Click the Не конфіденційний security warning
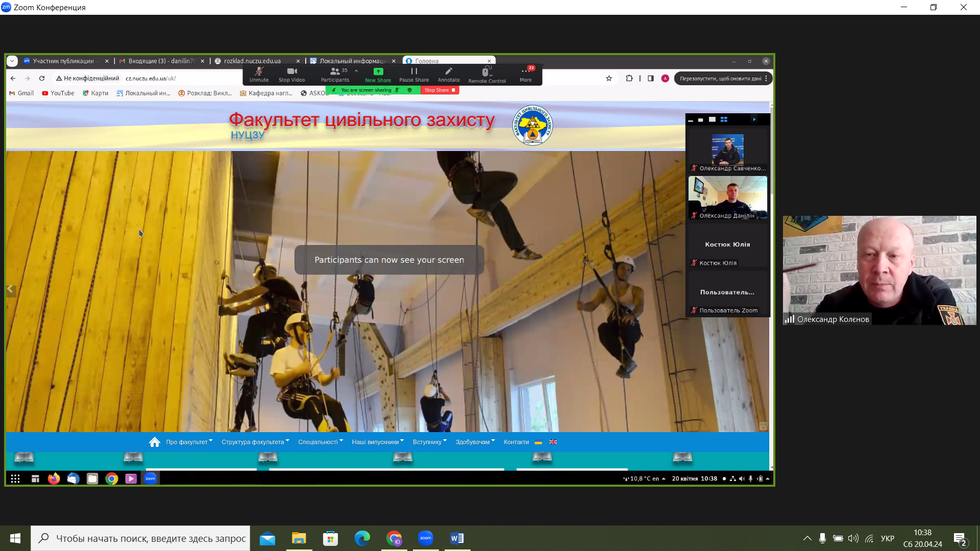 [87, 79]
